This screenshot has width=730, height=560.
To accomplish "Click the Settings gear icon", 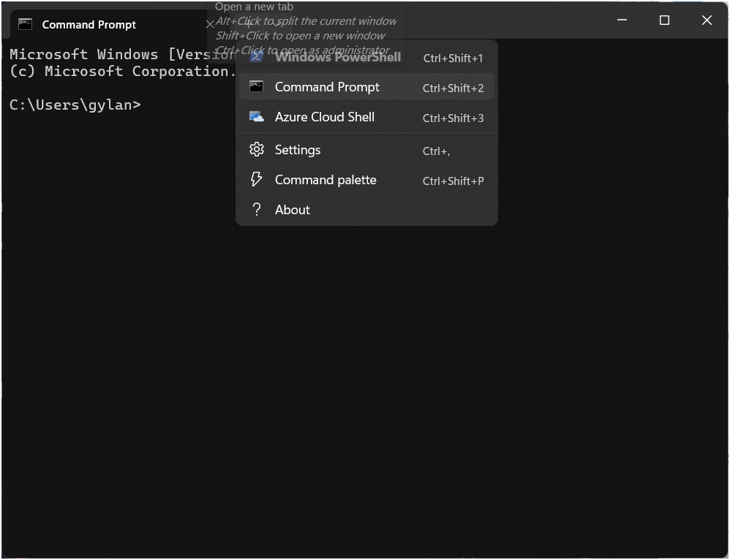I will pos(256,150).
